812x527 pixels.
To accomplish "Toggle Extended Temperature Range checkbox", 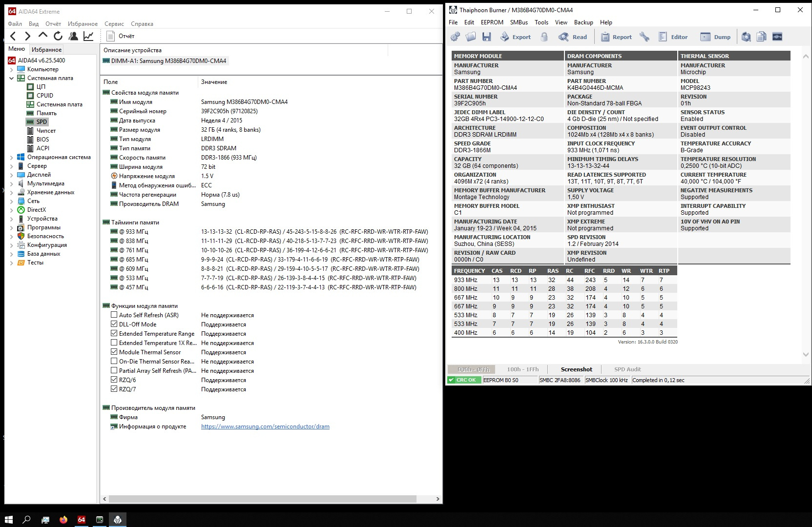I will pos(114,334).
